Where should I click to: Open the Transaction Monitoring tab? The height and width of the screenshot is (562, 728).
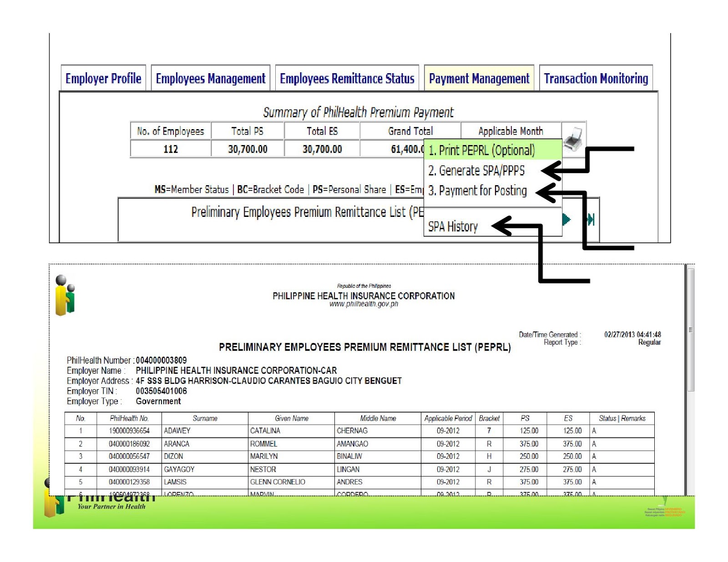point(596,78)
